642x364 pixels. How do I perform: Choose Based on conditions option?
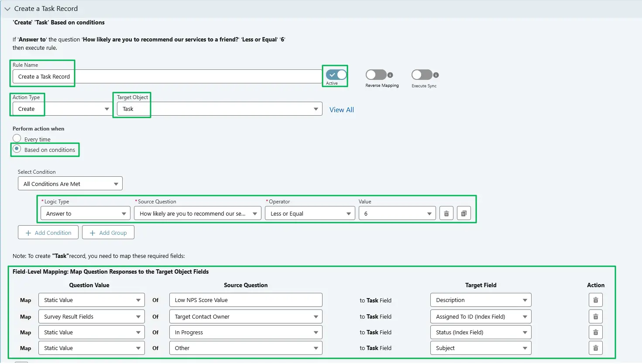pos(17,150)
